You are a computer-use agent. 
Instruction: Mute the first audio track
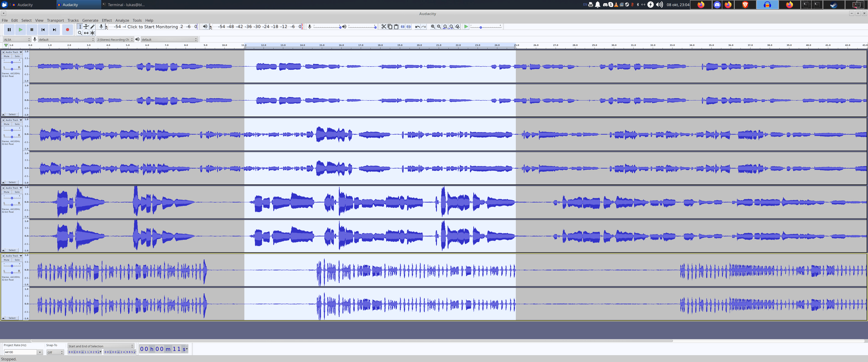coord(6,56)
